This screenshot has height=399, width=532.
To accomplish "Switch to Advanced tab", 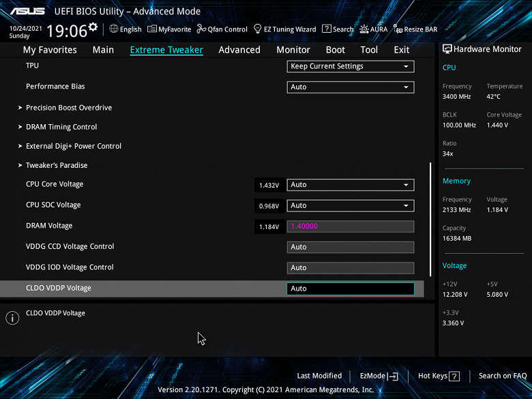I will [x=239, y=50].
